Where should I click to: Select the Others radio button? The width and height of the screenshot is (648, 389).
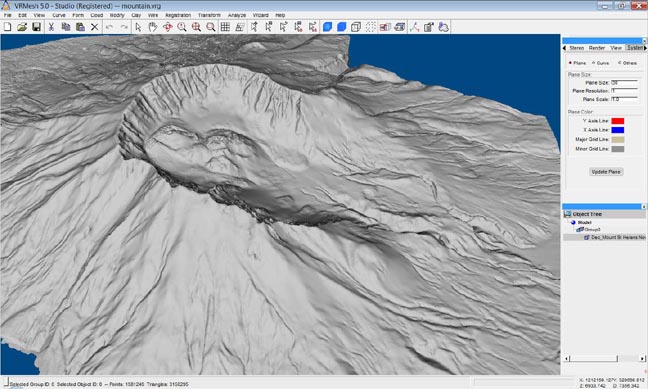pos(619,63)
